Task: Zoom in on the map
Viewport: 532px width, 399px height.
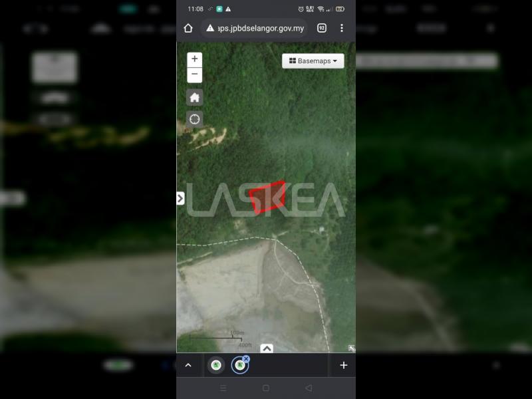Action: (194, 59)
